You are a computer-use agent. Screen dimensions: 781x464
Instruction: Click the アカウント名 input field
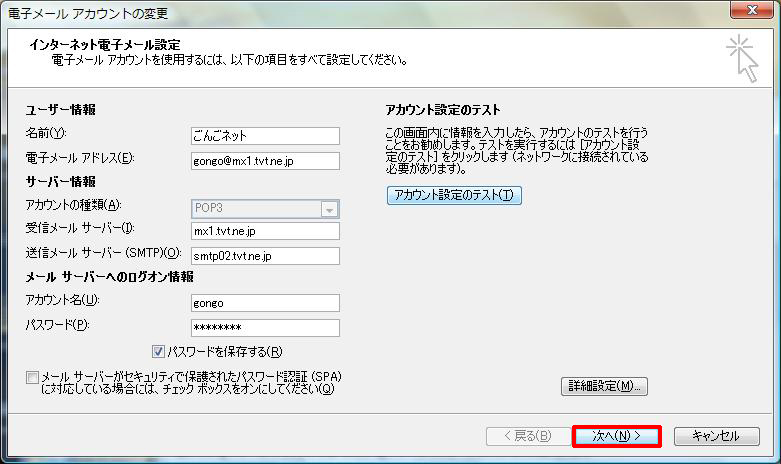coord(265,303)
